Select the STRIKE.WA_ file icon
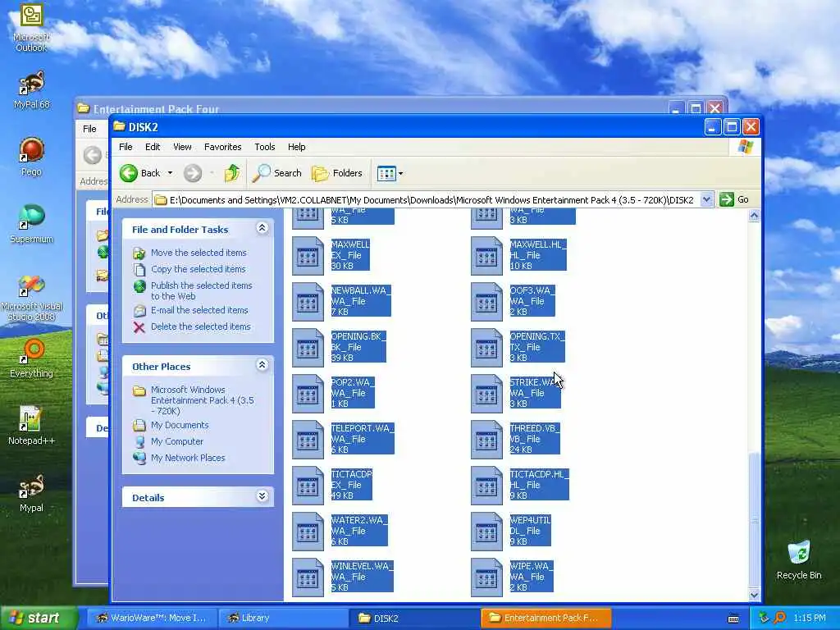 (x=486, y=395)
